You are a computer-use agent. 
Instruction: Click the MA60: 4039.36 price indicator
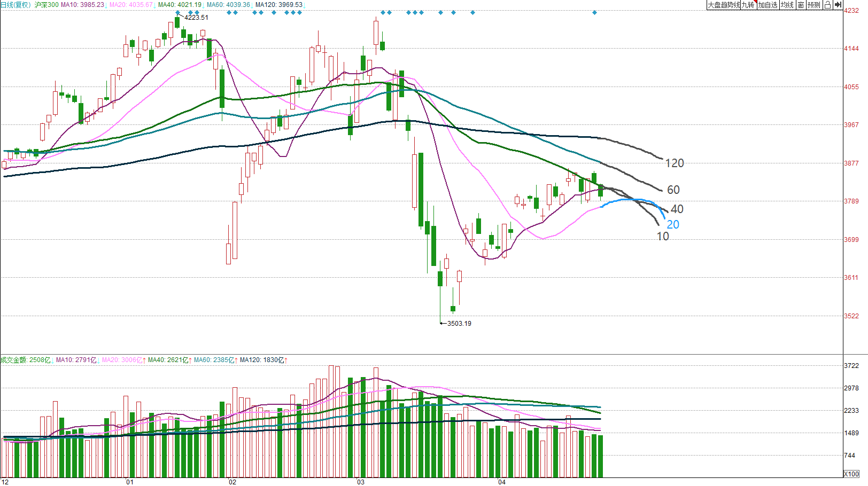click(x=229, y=5)
